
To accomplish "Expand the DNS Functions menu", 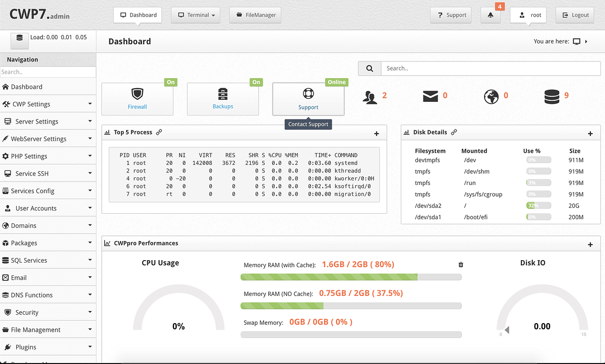I will [x=48, y=295].
